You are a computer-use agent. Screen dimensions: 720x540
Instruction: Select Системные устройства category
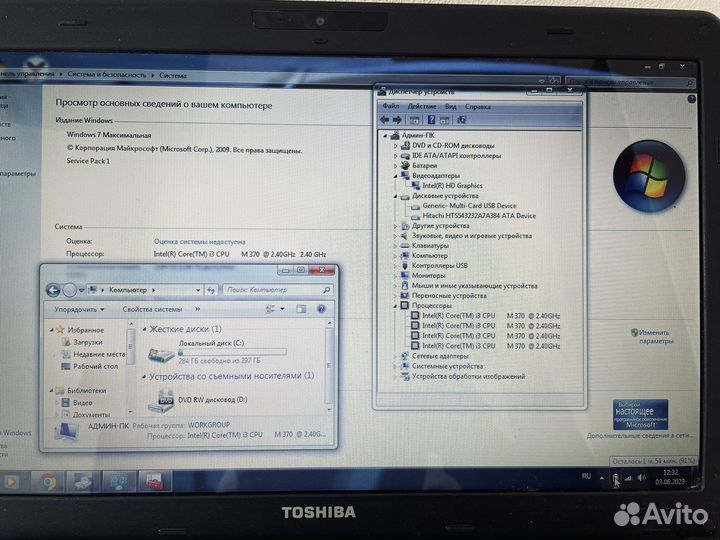coord(447,366)
